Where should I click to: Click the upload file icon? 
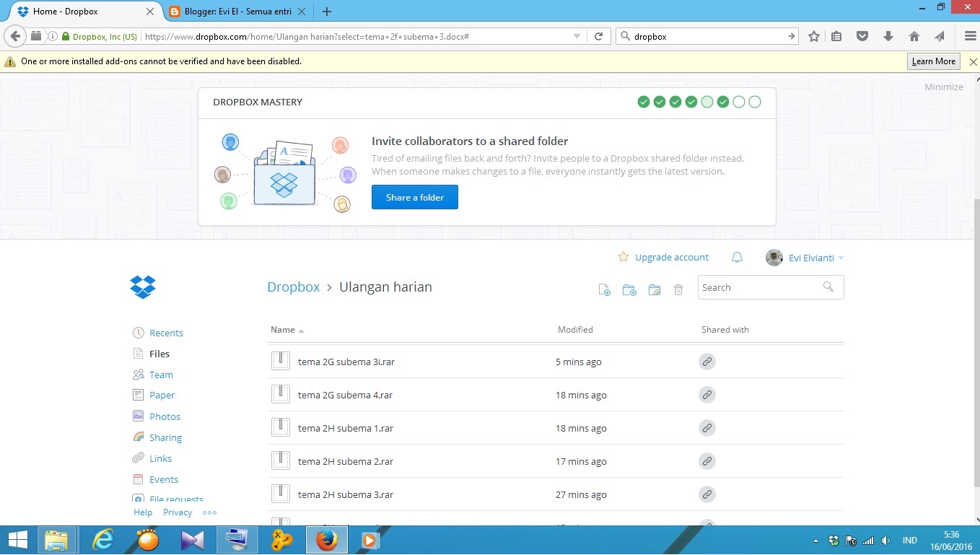point(605,289)
